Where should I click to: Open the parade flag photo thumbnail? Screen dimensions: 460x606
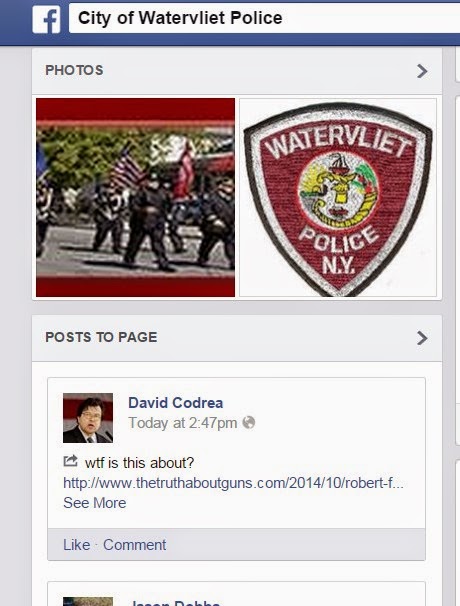pos(135,197)
